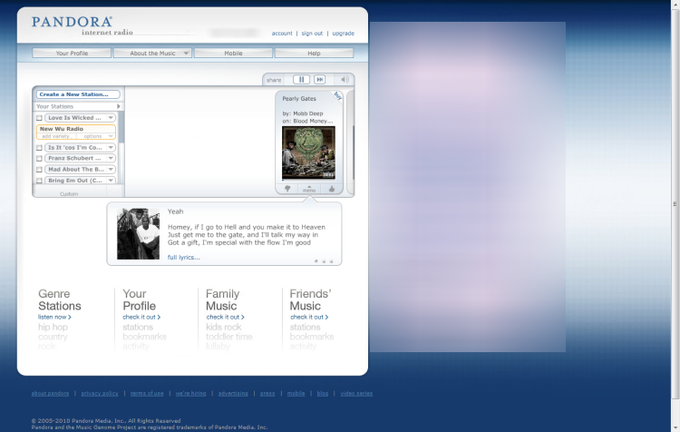Click the Mobb Deep artist name
The width and height of the screenshot is (680, 432).
pyautogui.click(x=308, y=113)
